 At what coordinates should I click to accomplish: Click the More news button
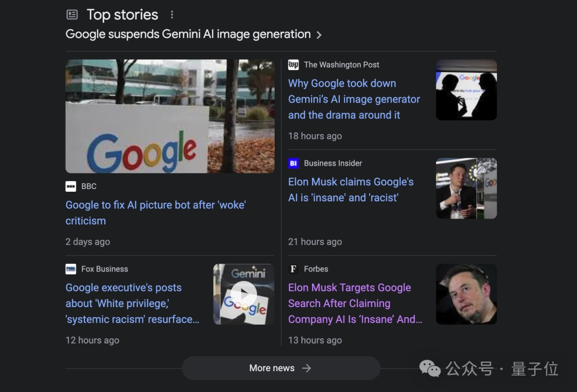pyautogui.click(x=280, y=368)
